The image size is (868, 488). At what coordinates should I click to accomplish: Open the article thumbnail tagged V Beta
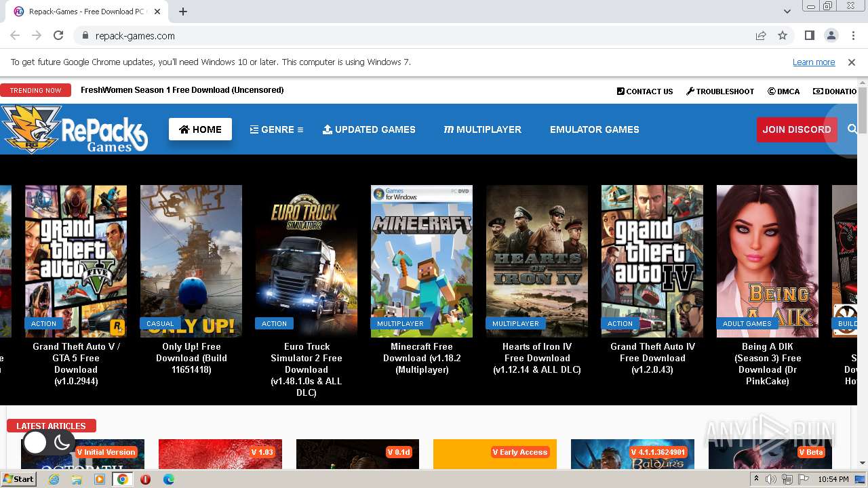click(770, 454)
